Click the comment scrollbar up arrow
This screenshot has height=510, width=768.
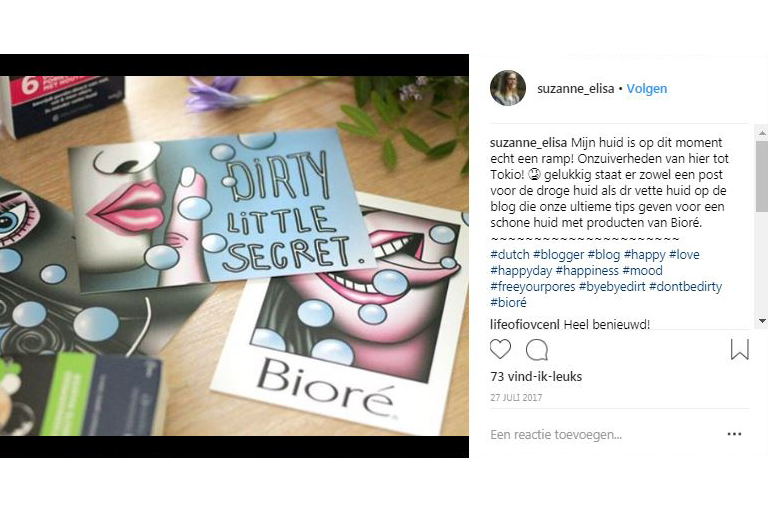point(762,133)
